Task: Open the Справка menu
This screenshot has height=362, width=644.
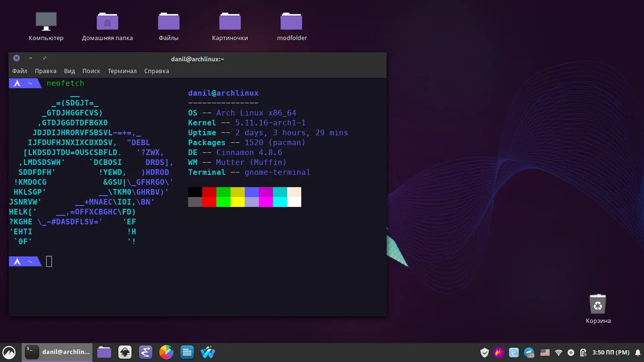Action: [x=157, y=71]
